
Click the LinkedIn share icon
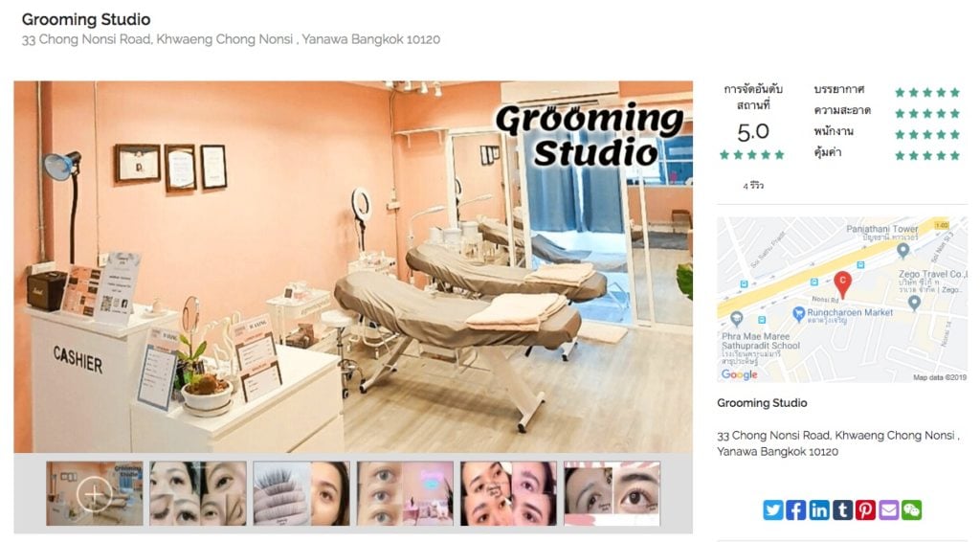[x=819, y=510]
